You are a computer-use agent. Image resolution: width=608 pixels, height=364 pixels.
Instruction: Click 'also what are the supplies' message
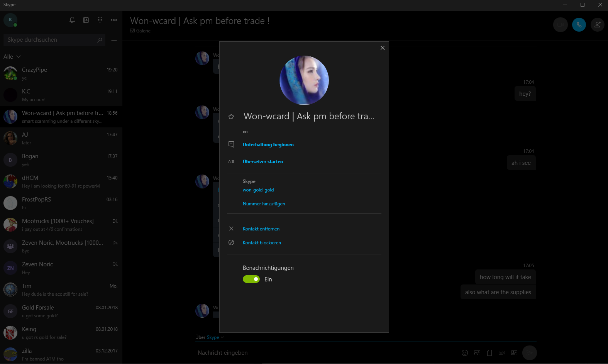coord(498,292)
